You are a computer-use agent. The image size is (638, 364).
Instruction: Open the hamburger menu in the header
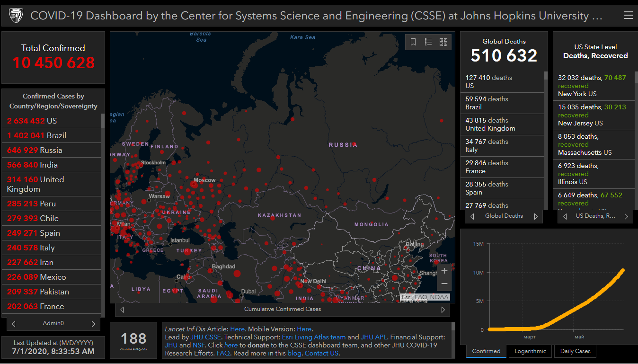click(x=628, y=16)
